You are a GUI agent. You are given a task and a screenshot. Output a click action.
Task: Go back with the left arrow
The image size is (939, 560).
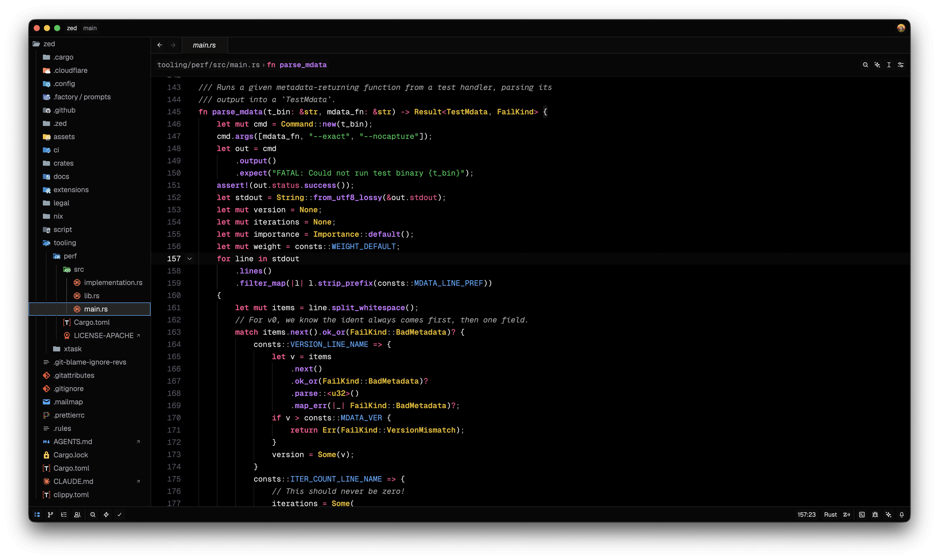160,45
